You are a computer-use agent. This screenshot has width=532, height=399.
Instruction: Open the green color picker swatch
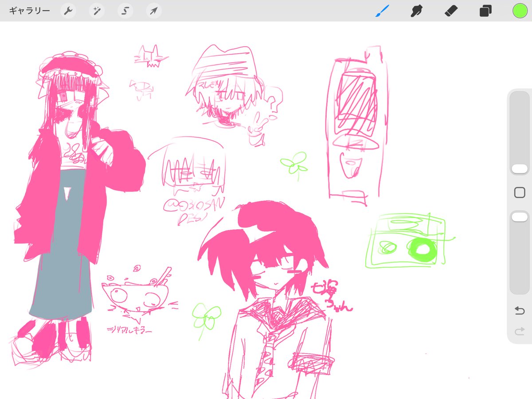pos(520,11)
